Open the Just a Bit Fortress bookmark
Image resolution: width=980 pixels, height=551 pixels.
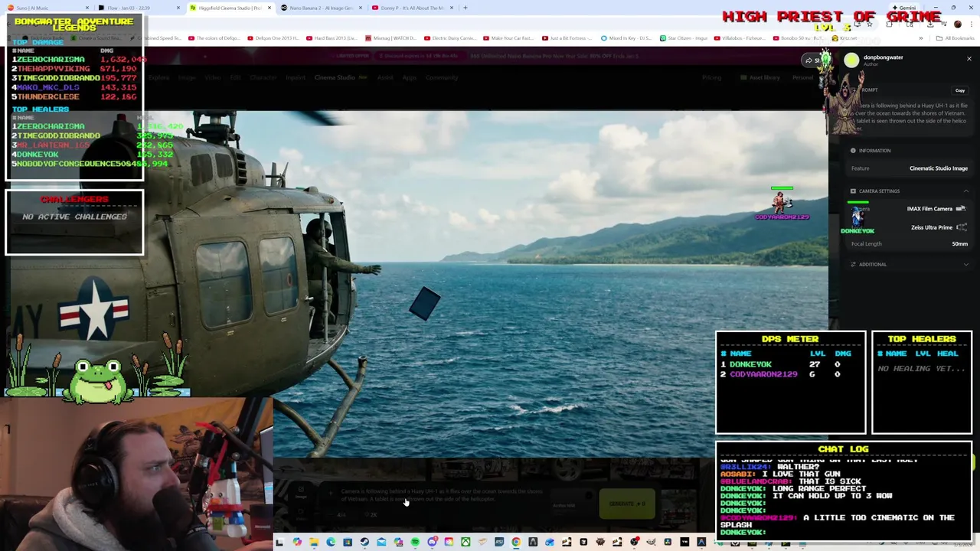567,38
